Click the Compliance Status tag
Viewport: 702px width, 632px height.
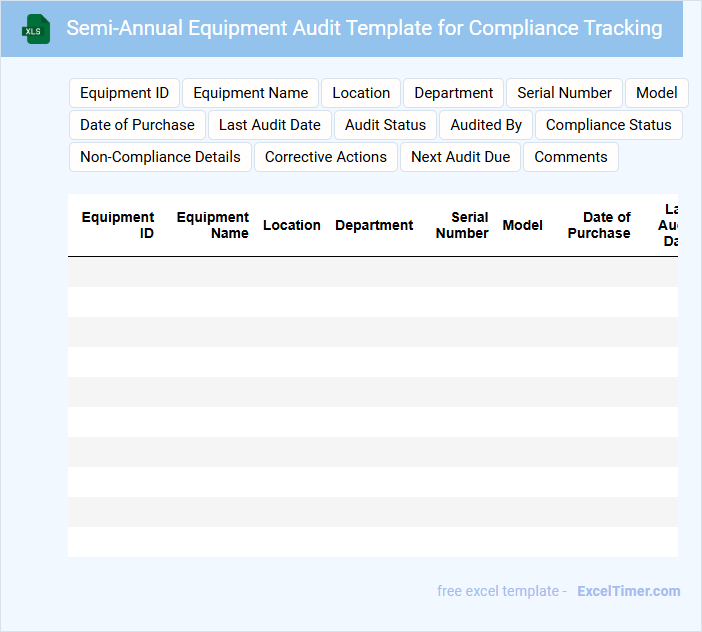pyautogui.click(x=608, y=125)
